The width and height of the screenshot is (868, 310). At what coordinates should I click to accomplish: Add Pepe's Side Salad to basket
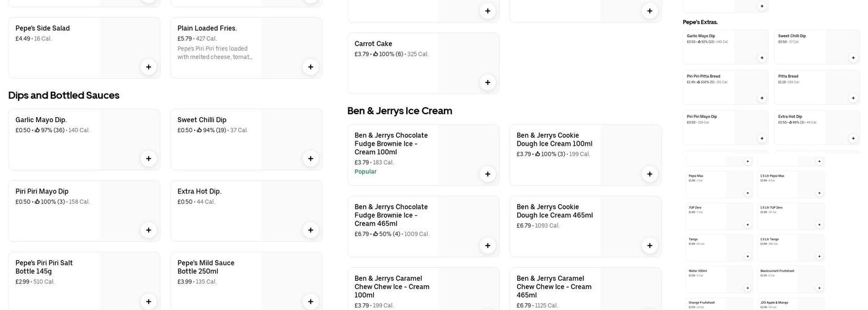click(x=149, y=67)
